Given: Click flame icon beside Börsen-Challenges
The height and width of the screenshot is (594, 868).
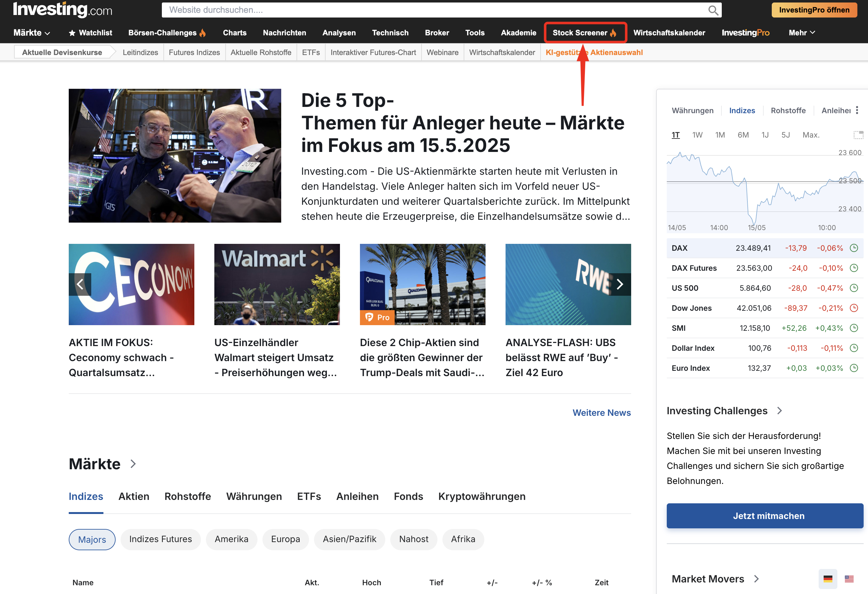Looking at the screenshot, I should click(x=202, y=33).
